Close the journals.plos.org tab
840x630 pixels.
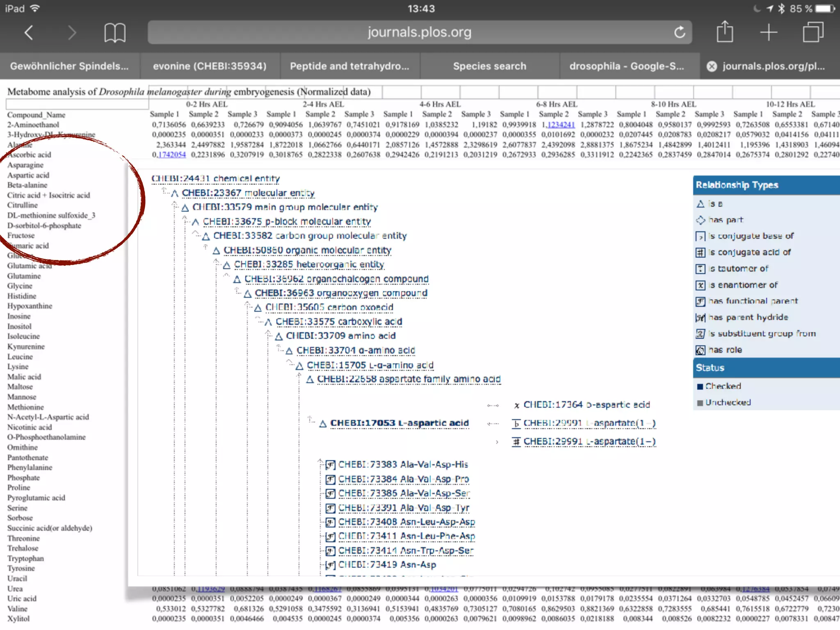point(712,66)
